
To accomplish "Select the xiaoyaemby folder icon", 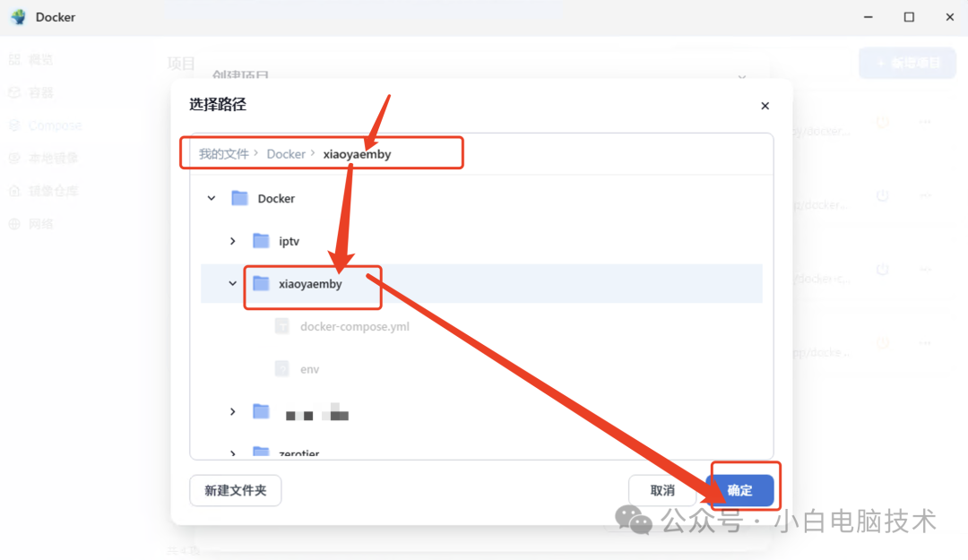I will tap(261, 283).
